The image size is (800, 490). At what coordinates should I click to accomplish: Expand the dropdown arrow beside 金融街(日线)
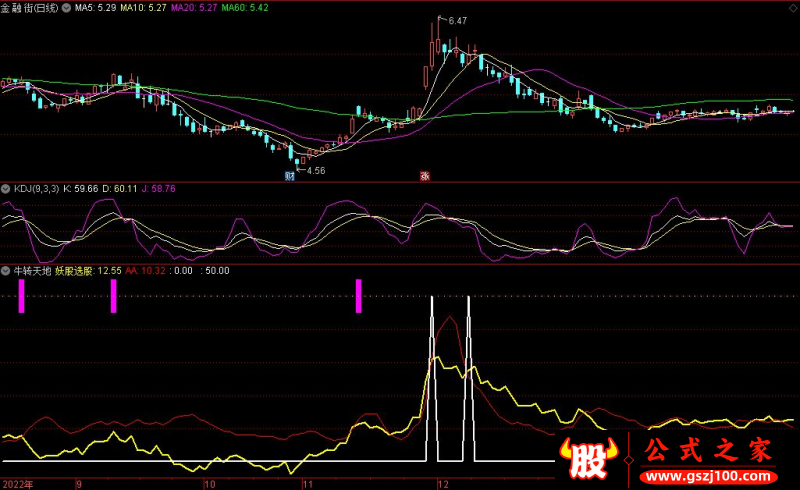66,8
